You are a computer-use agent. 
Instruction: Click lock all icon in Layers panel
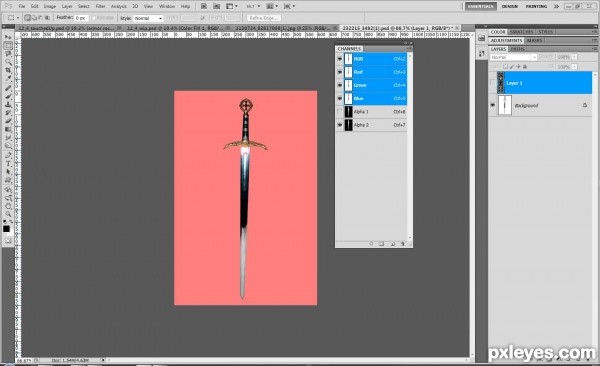[525, 67]
